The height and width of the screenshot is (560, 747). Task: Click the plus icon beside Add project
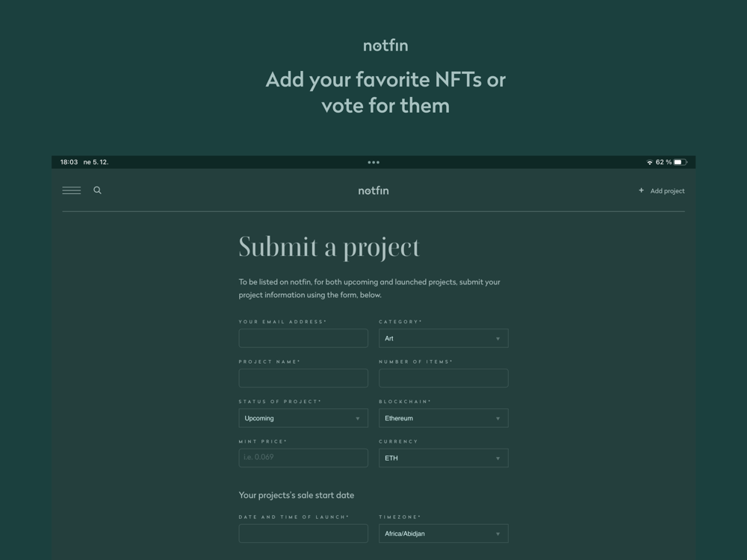[x=641, y=190]
